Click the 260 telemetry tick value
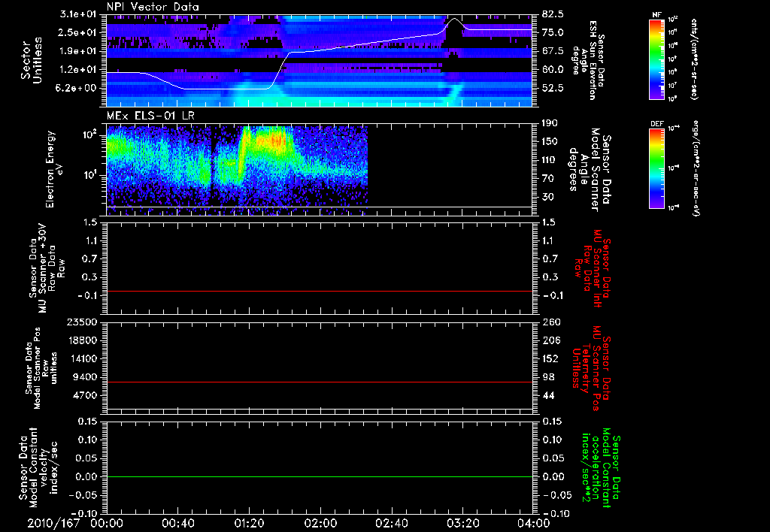770x532 pixels. [x=550, y=322]
